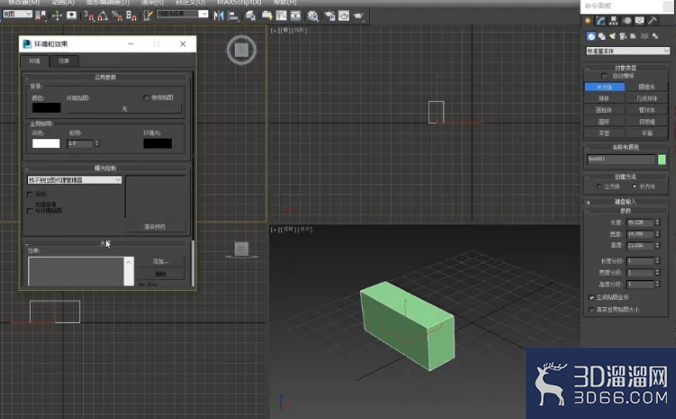Select the Helpers category icon
The width and height of the screenshot is (676, 419).
pos(633,37)
